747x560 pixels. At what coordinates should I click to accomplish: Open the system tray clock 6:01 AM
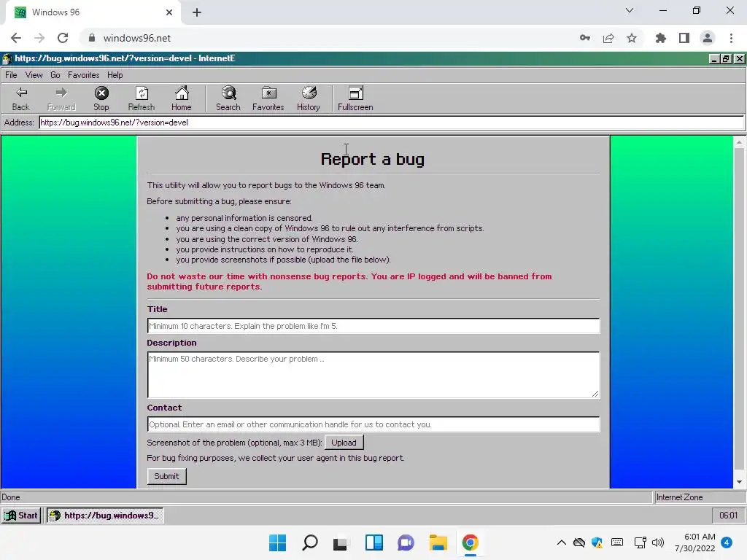click(x=694, y=542)
